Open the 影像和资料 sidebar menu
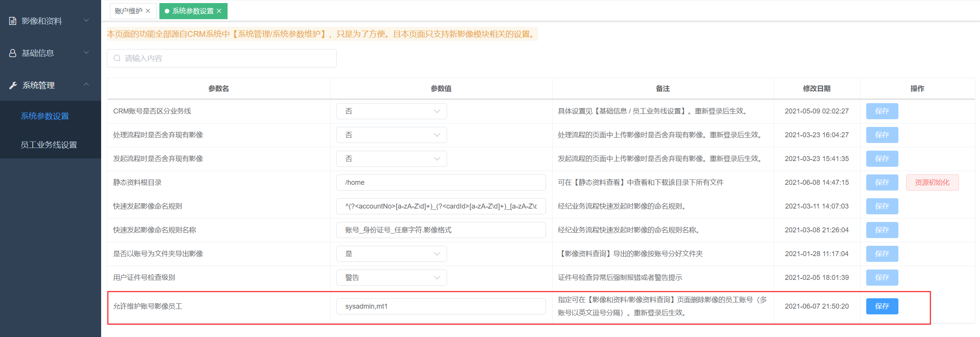Viewport: 980px width, 337px height. pos(51,21)
